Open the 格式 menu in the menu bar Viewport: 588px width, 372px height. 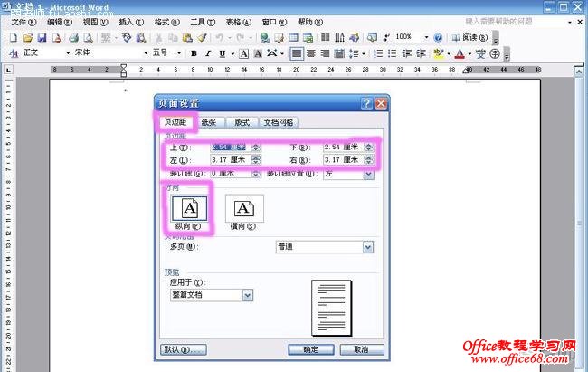coord(162,22)
